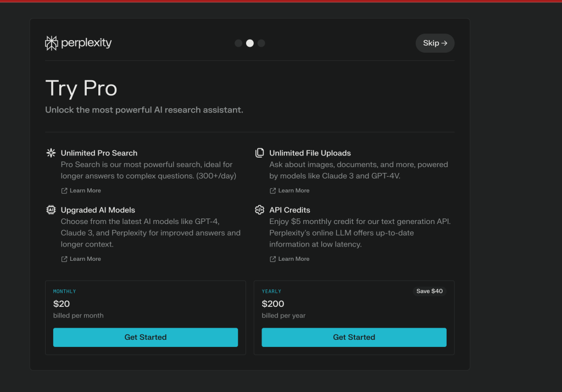Click the Upgraded AI Models title

98,210
